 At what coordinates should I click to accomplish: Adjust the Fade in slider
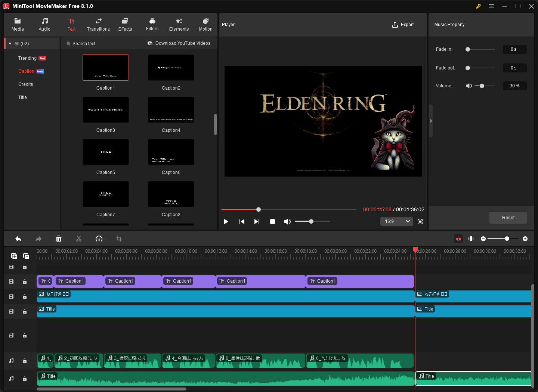(480, 49)
